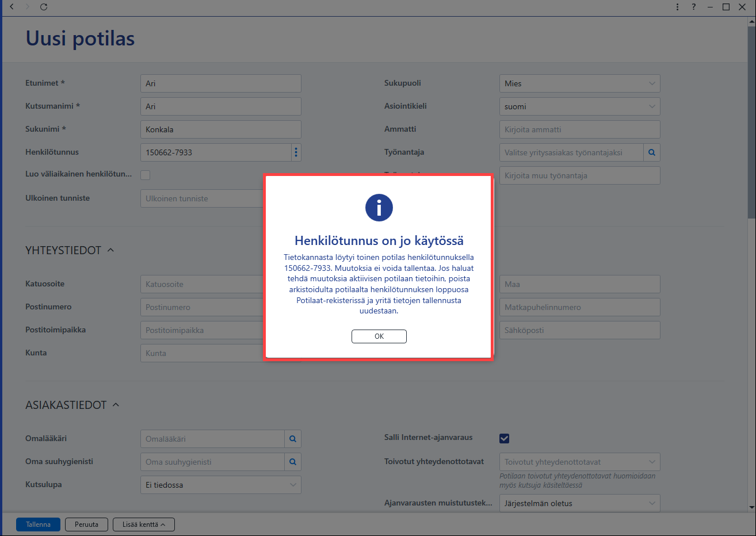Click the Ammatti input field
The height and width of the screenshot is (536, 756).
point(579,129)
